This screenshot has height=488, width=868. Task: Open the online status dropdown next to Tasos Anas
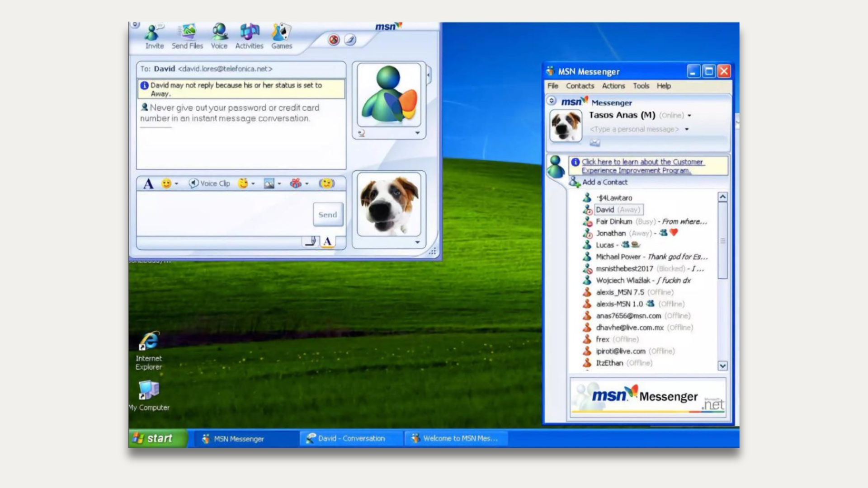689,116
